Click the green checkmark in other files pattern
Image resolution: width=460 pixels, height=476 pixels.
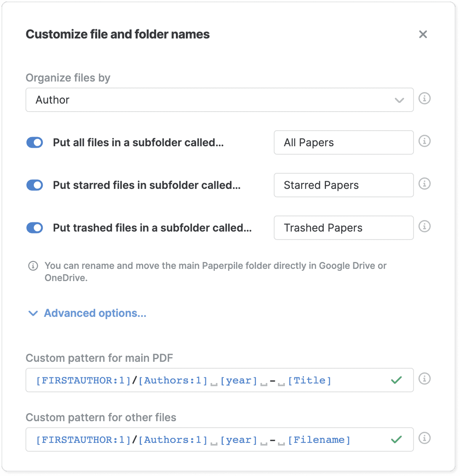coord(396,439)
